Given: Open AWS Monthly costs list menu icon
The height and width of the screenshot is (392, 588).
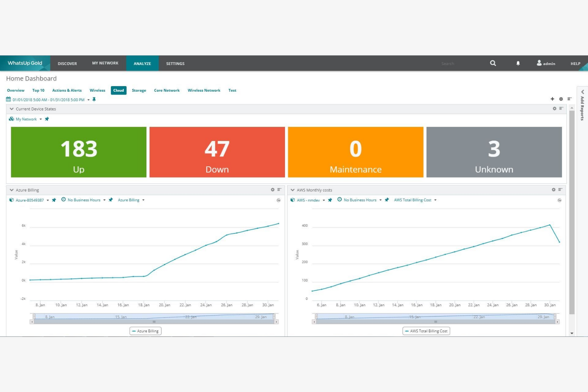Looking at the screenshot, I should [560, 189].
